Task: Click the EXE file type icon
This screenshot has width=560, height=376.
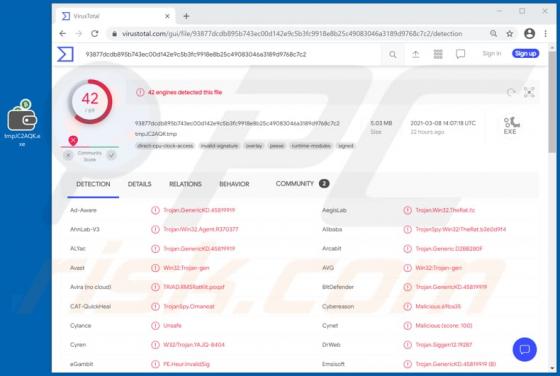Action: click(511, 125)
